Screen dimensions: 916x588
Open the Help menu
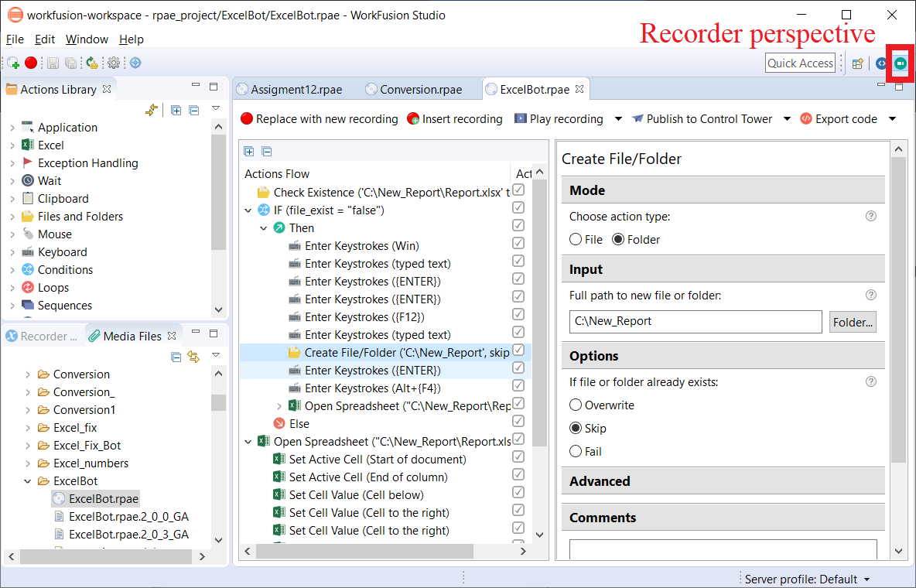point(132,39)
